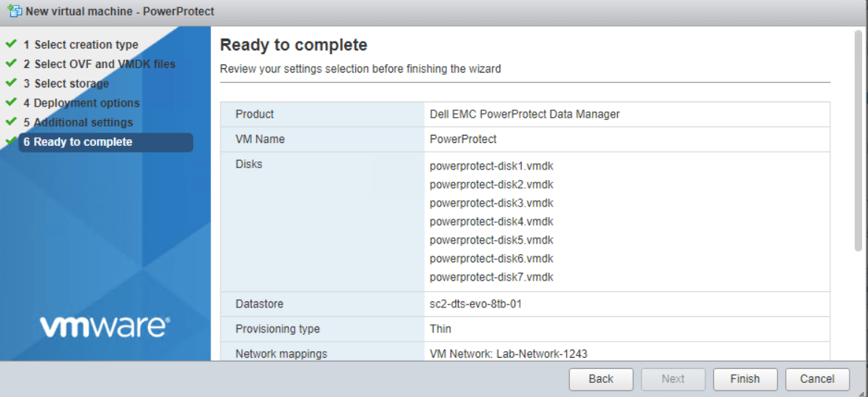868x397 pixels.
Task: Open step 5 Additional settings
Action: [83, 122]
